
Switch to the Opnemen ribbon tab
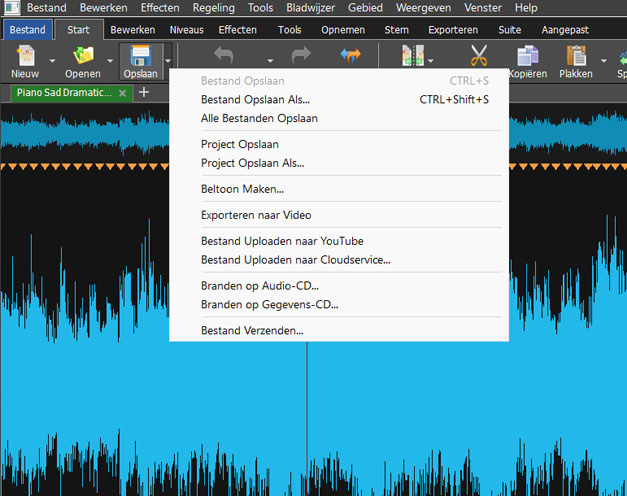(343, 30)
